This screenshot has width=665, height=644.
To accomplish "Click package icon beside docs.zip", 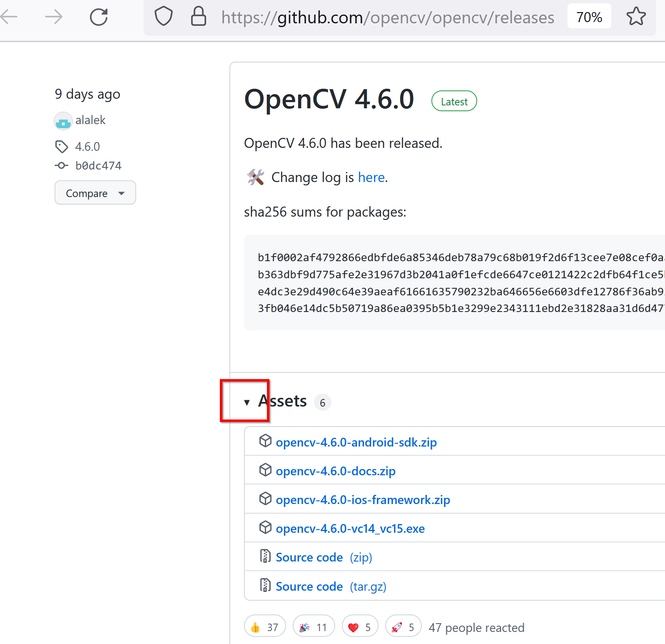I will click(x=265, y=469).
